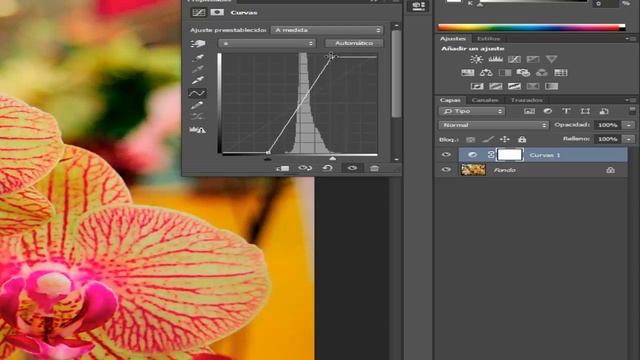Viewport: 640px width, 360px height.
Task: Click the lock icon on Fondo layer
Action: [x=610, y=170]
